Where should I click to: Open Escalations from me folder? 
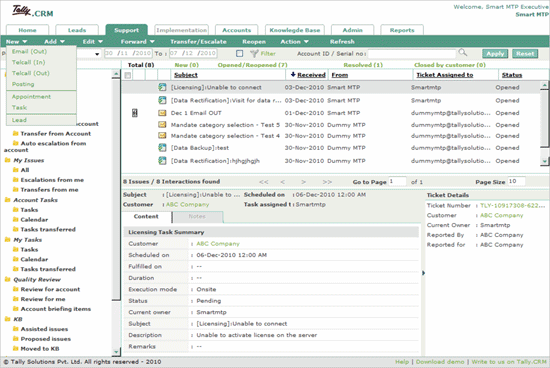(x=48, y=180)
